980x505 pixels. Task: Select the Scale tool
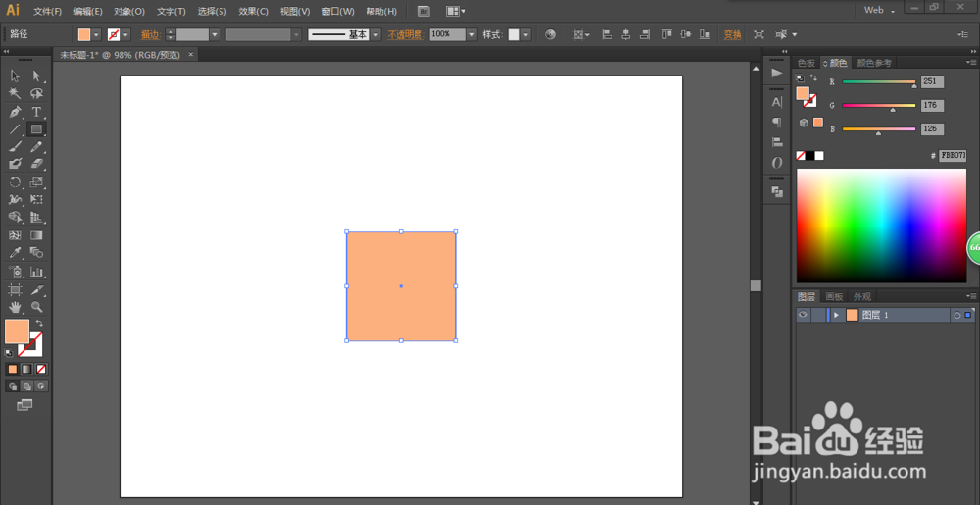point(37,182)
